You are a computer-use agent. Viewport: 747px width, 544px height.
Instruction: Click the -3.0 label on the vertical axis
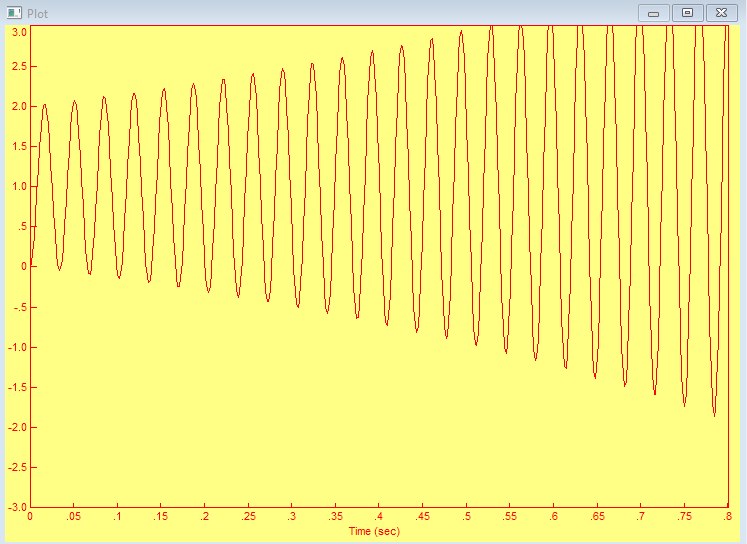coord(17,507)
